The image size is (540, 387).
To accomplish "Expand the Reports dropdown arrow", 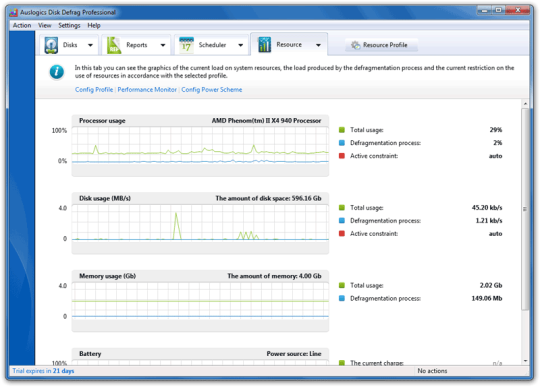I will pos(163,45).
